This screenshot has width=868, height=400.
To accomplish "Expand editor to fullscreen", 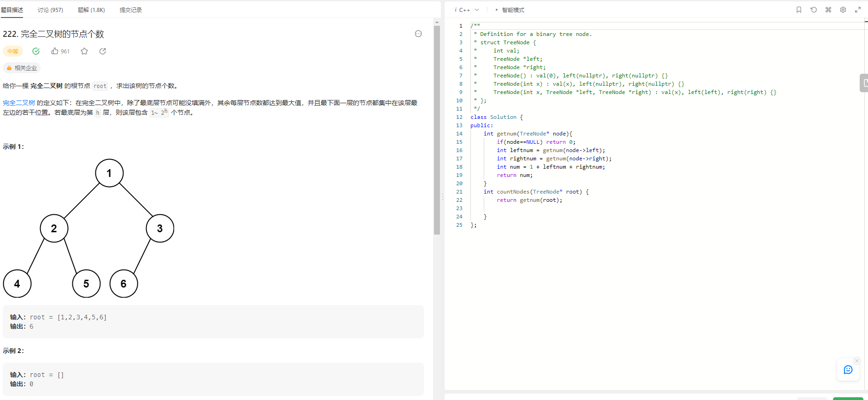I will click(858, 10).
